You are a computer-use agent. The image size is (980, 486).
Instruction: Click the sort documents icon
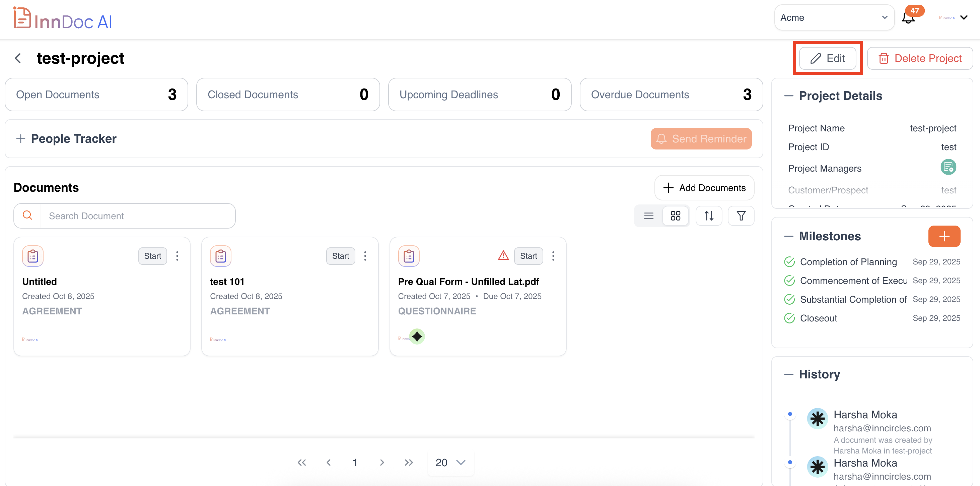tap(709, 216)
